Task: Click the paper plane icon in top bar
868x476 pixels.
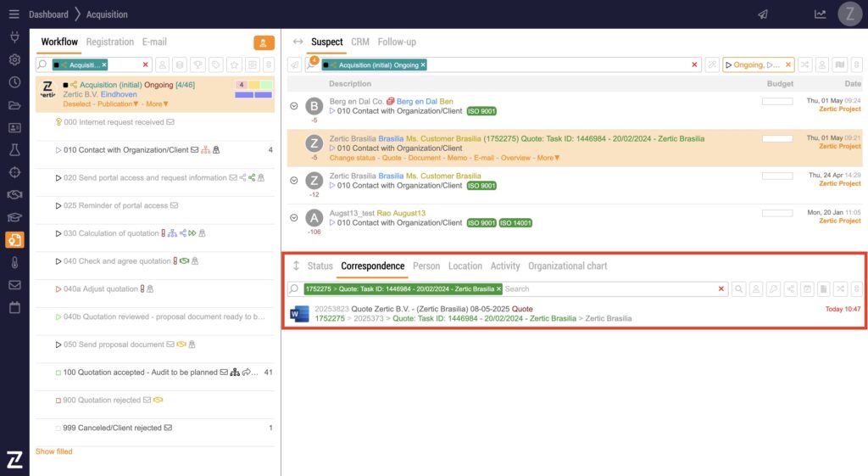Action: click(763, 14)
